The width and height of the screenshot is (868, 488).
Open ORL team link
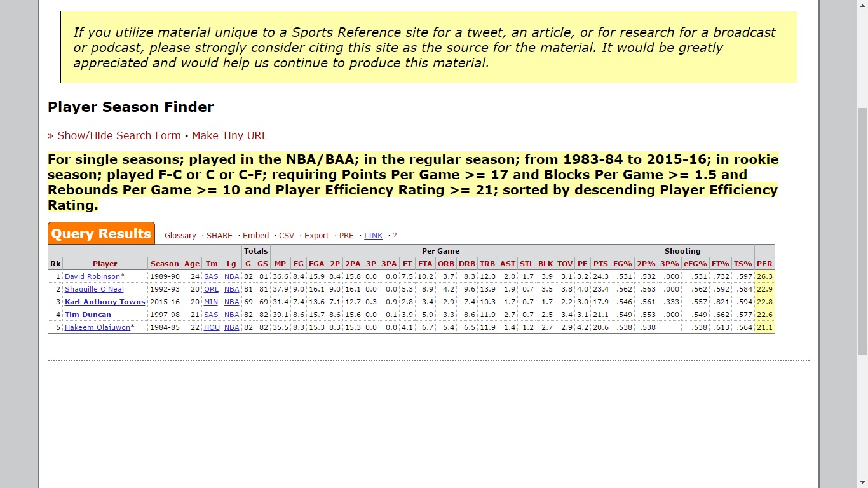(211, 289)
